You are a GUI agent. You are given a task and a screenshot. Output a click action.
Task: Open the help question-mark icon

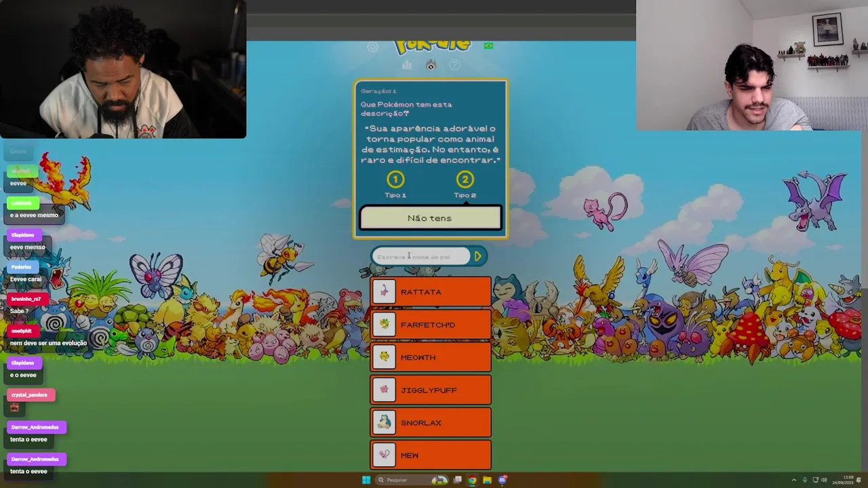coord(454,65)
